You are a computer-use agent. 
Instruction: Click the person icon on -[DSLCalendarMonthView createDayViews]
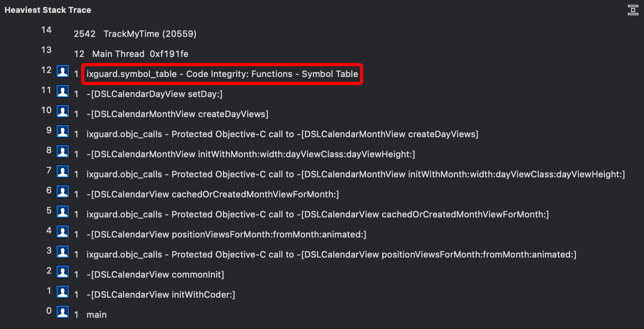tap(63, 111)
